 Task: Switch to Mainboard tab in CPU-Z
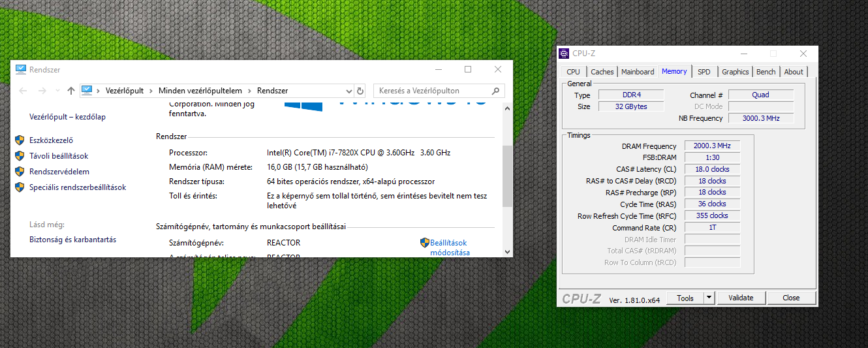(x=638, y=72)
